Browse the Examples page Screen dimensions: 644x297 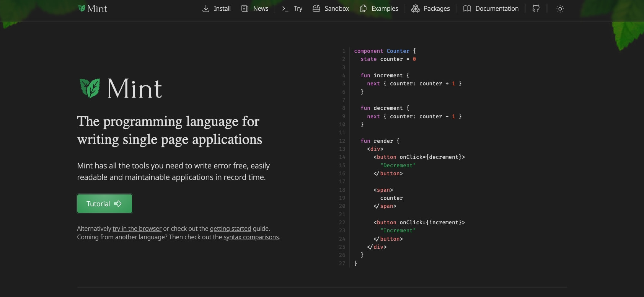(x=379, y=8)
